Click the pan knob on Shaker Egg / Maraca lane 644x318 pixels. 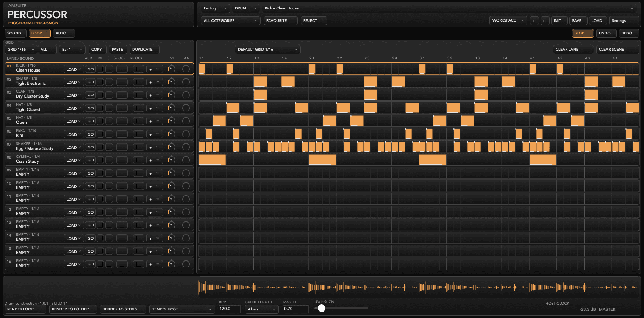(x=186, y=147)
